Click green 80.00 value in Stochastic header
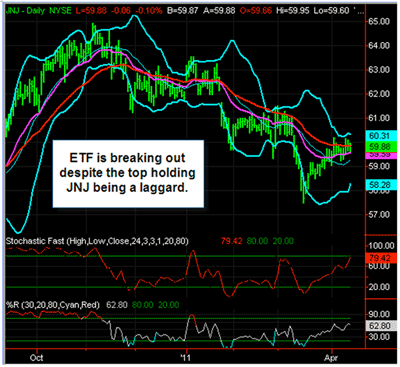The image size is (400, 367). coord(257,241)
